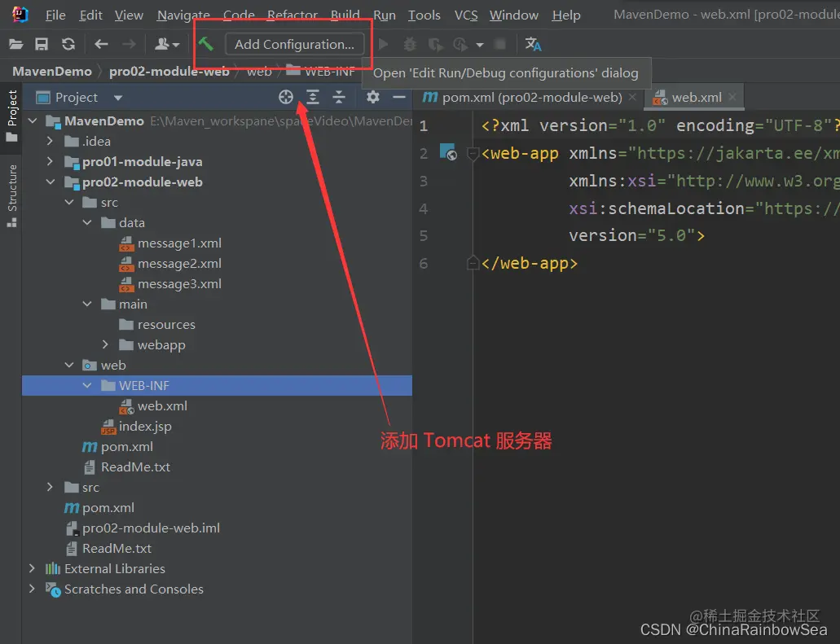This screenshot has width=840, height=644.
Task: Hide the Project panel with minus icon
Action: 399,97
